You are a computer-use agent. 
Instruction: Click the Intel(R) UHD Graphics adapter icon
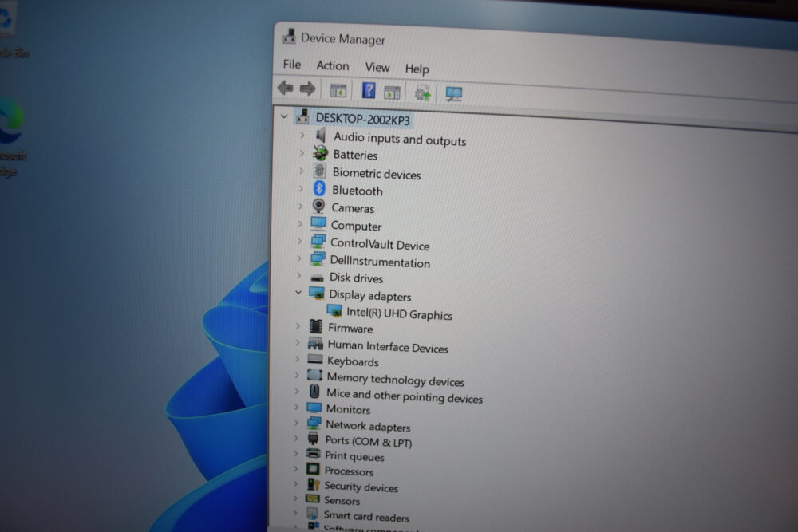(334, 311)
